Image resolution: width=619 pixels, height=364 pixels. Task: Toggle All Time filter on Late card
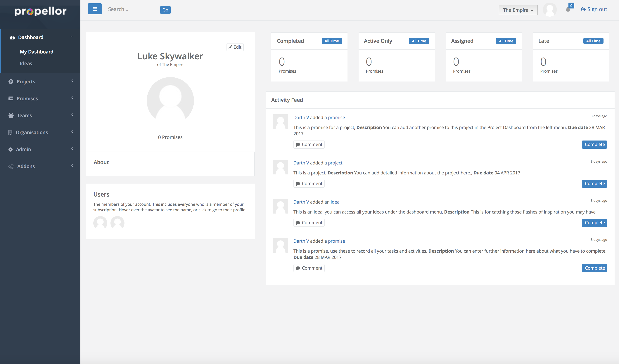(593, 41)
